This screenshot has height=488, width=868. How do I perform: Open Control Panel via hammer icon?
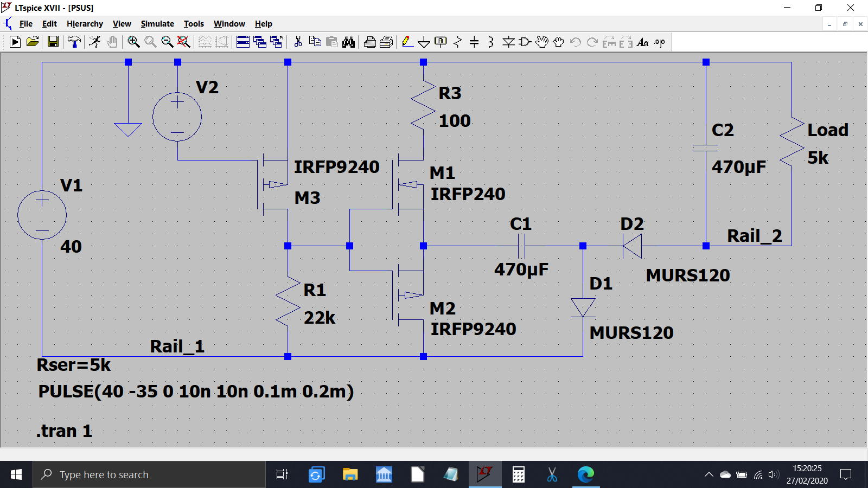coord(74,42)
